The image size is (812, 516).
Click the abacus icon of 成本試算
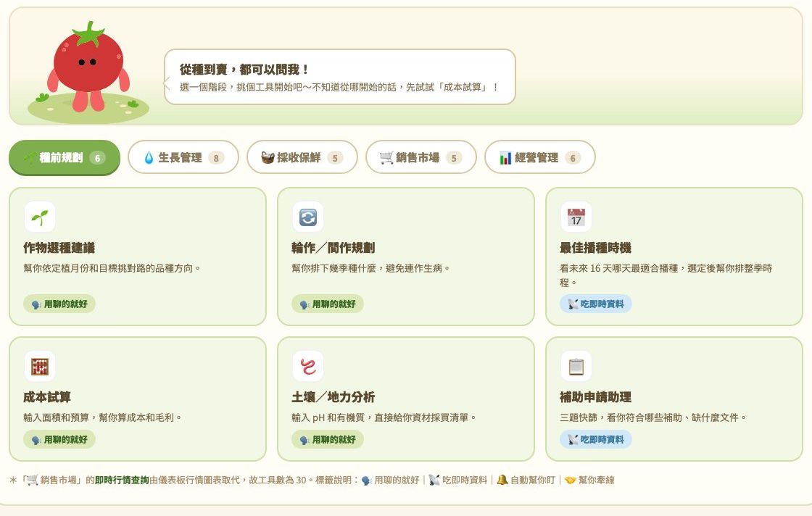40,366
